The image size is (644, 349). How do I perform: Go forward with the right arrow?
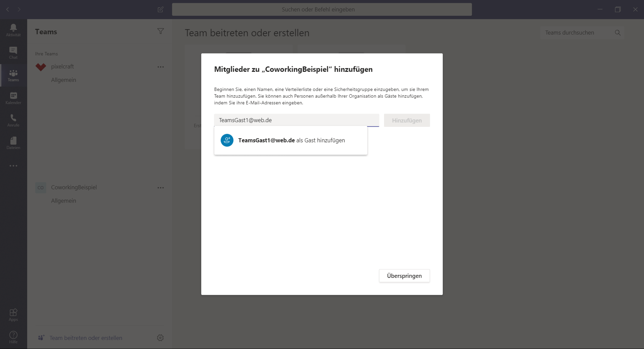pyautogui.click(x=19, y=9)
